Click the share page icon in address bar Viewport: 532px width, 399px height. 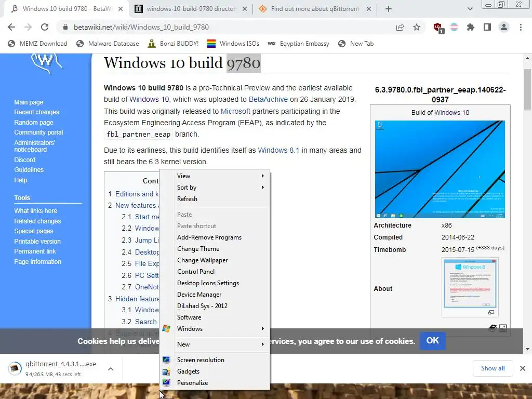(x=400, y=27)
